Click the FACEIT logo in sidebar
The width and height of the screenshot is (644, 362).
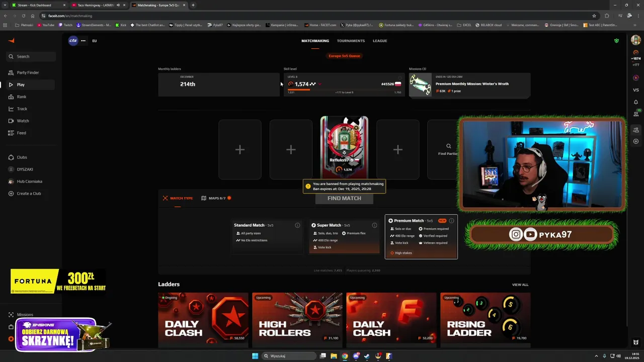coord(12,41)
